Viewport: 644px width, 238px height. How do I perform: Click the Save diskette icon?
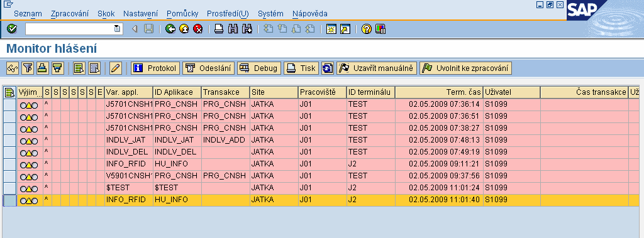click(148, 29)
